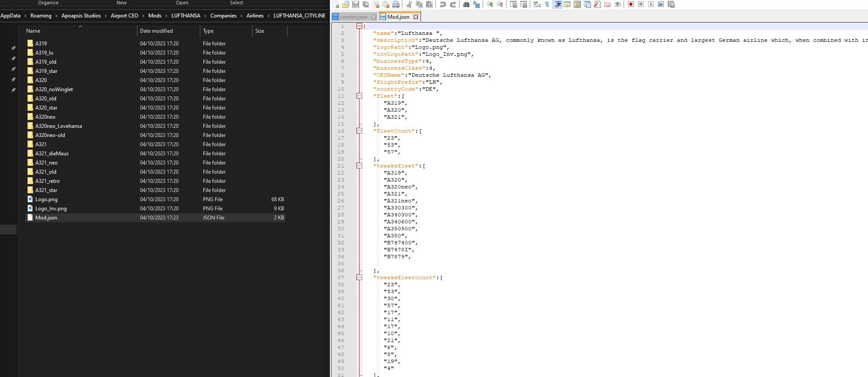Open the Function List panel icon

597,4
